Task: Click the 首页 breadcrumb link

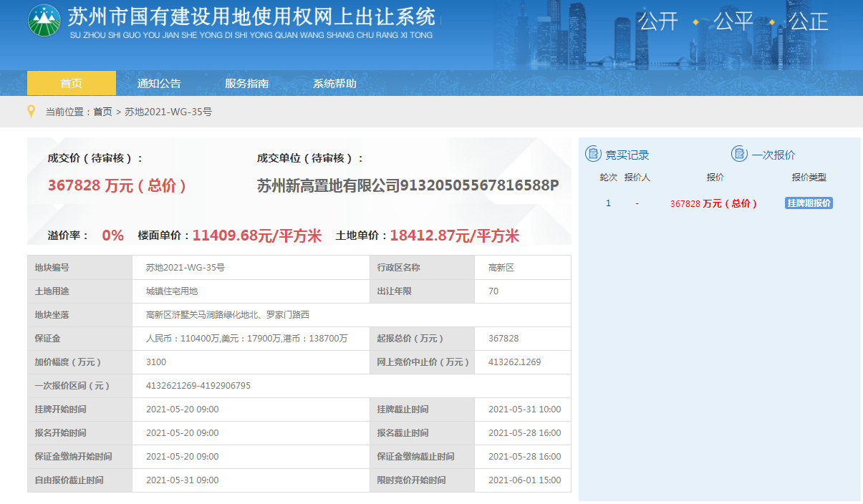Action: coord(102,112)
